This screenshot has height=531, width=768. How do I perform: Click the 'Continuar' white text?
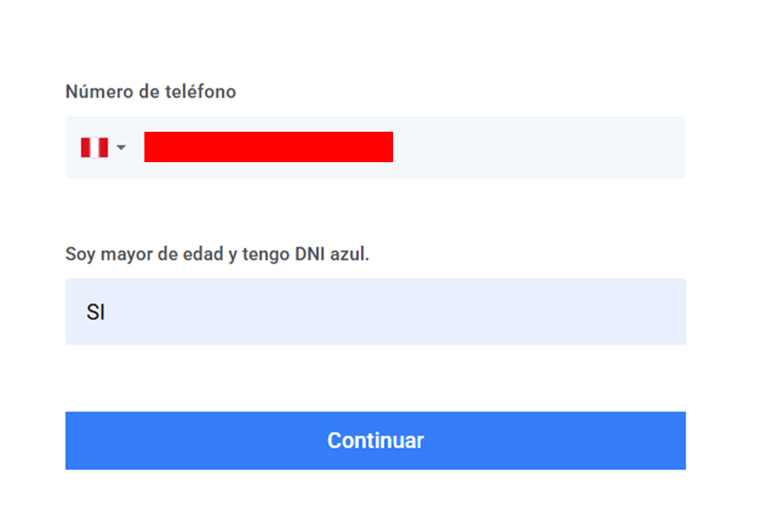coord(376,440)
